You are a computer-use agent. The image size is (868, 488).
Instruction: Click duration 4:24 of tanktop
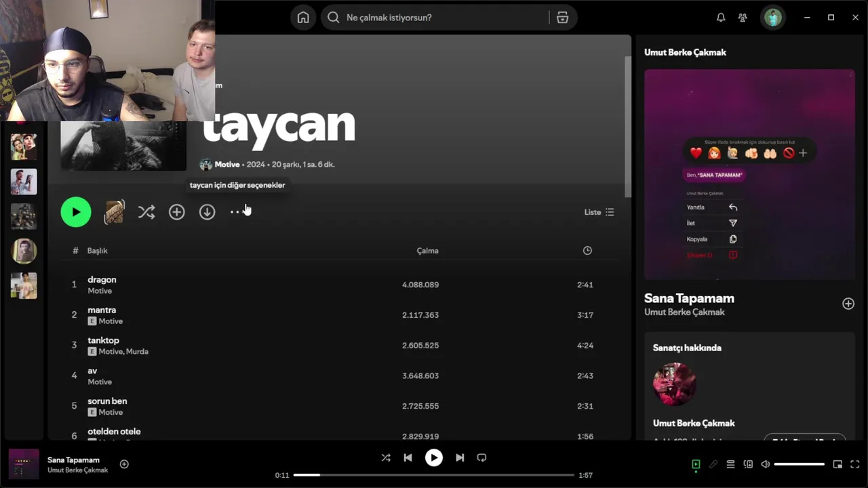click(585, 346)
